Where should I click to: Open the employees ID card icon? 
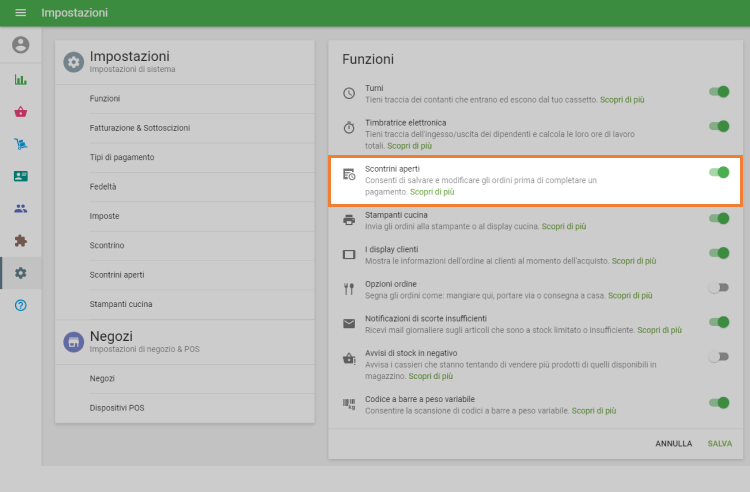20,176
